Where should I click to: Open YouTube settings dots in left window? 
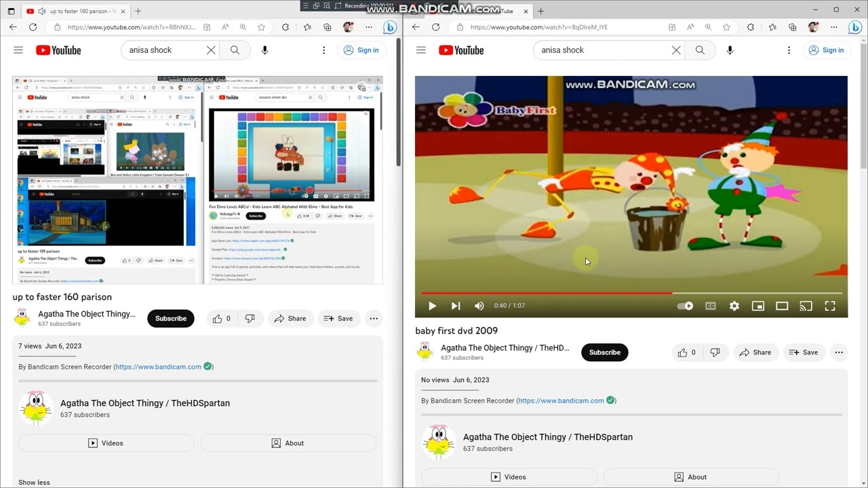tap(323, 50)
